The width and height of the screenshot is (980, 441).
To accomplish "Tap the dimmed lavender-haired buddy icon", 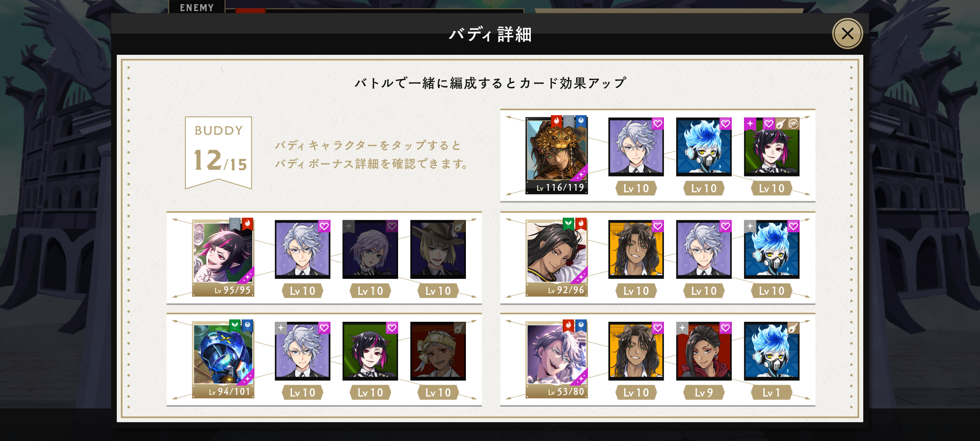I will click(x=370, y=249).
